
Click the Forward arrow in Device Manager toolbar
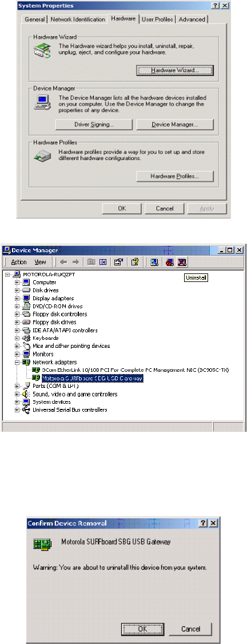[74, 261]
